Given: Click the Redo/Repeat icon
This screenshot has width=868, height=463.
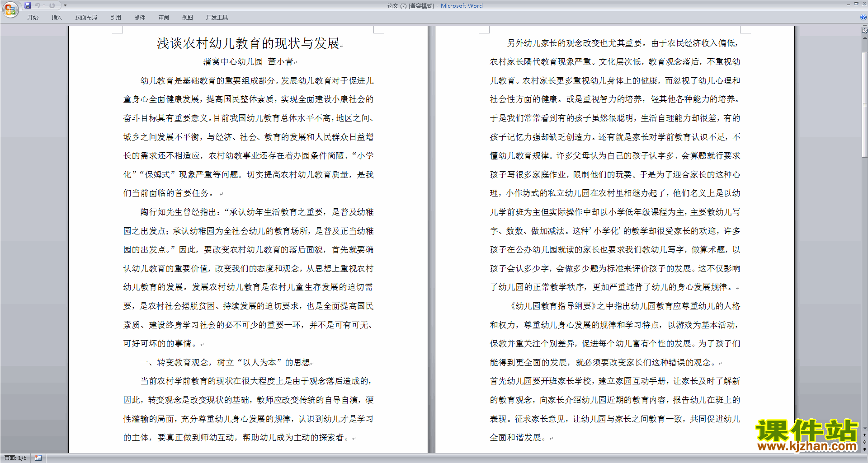Looking at the screenshot, I should pyautogui.click(x=52, y=5).
